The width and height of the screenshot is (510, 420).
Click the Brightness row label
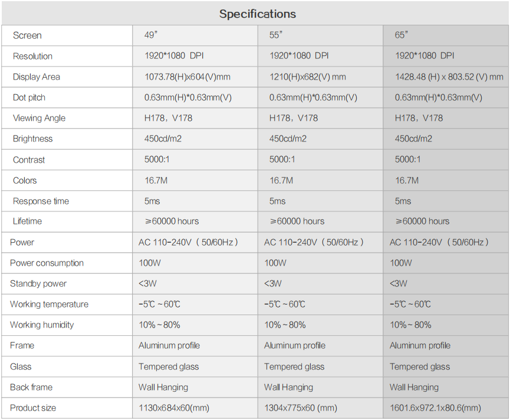[x=32, y=138]
